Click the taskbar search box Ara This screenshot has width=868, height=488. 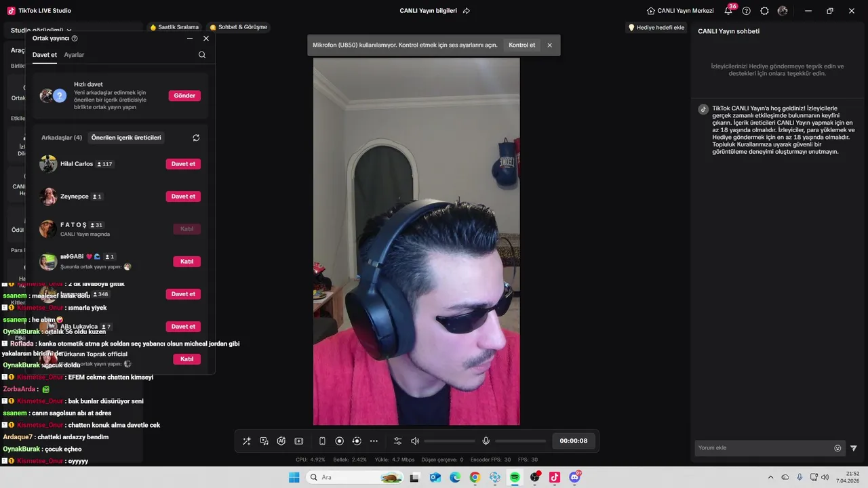click(x=355, y=477)
